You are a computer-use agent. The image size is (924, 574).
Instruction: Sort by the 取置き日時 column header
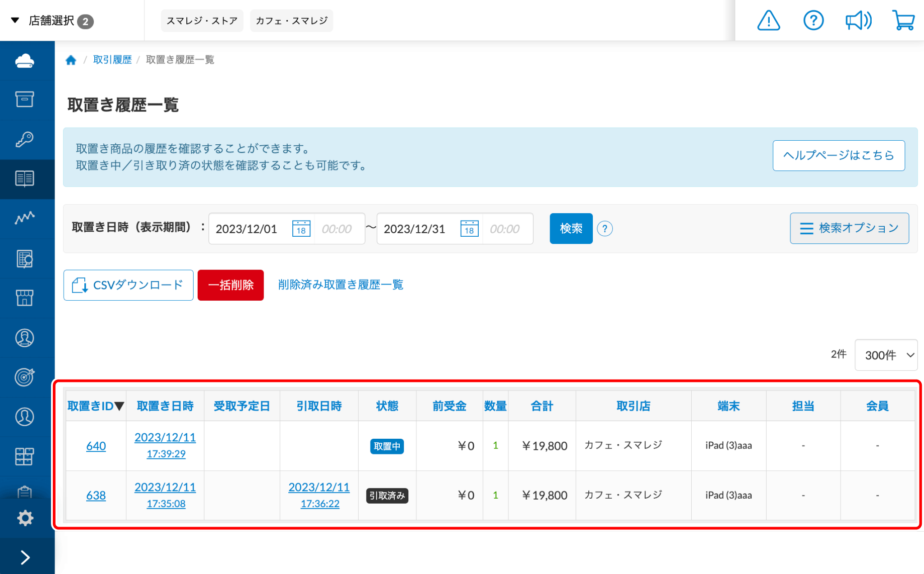165,406
